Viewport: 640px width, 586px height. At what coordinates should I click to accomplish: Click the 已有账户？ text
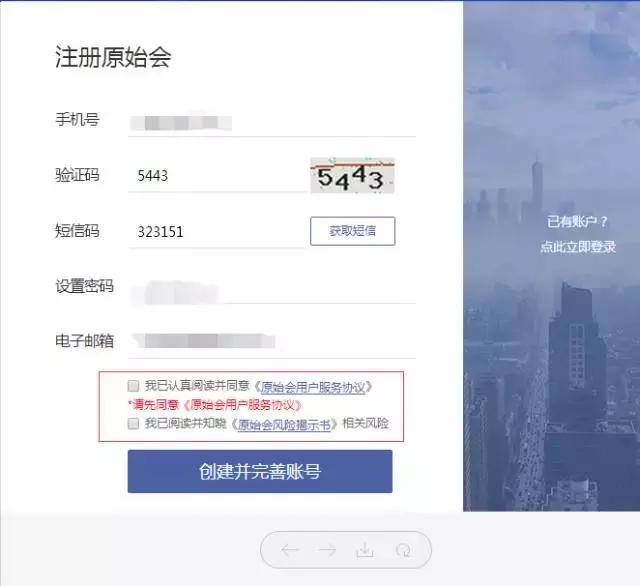click(577, 222)
